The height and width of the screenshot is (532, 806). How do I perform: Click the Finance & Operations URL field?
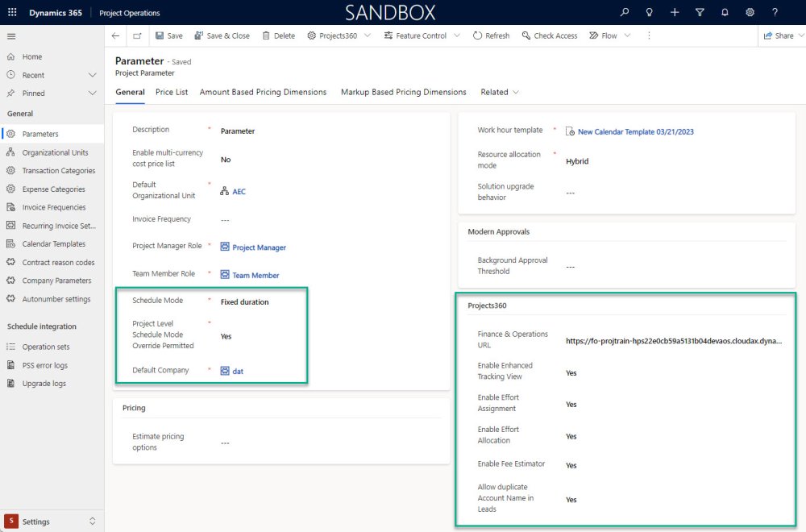click(674, 340)
